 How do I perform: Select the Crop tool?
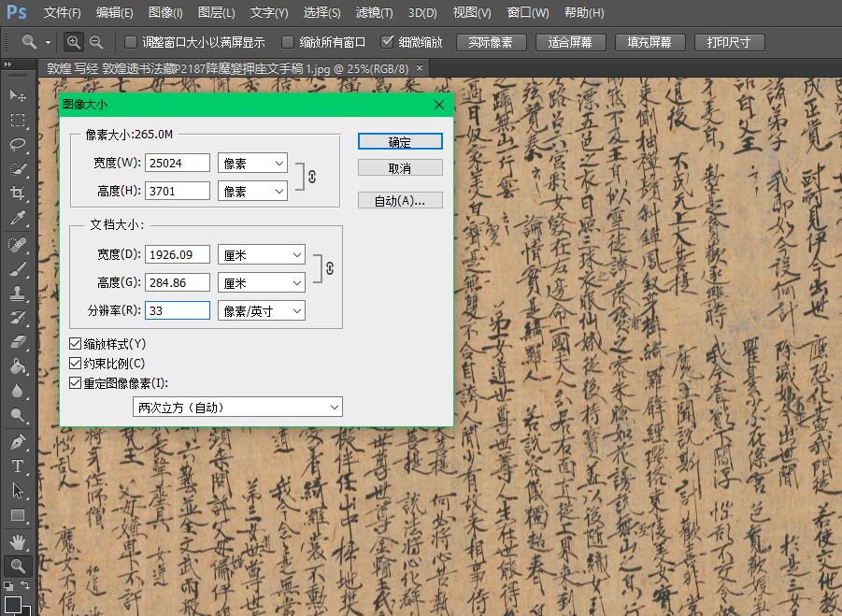click(17, 193)
